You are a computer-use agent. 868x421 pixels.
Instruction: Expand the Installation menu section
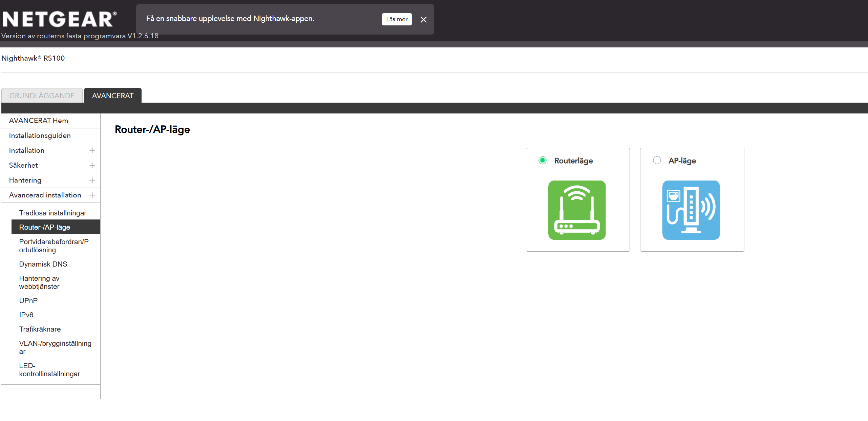(x=92, y=150)
